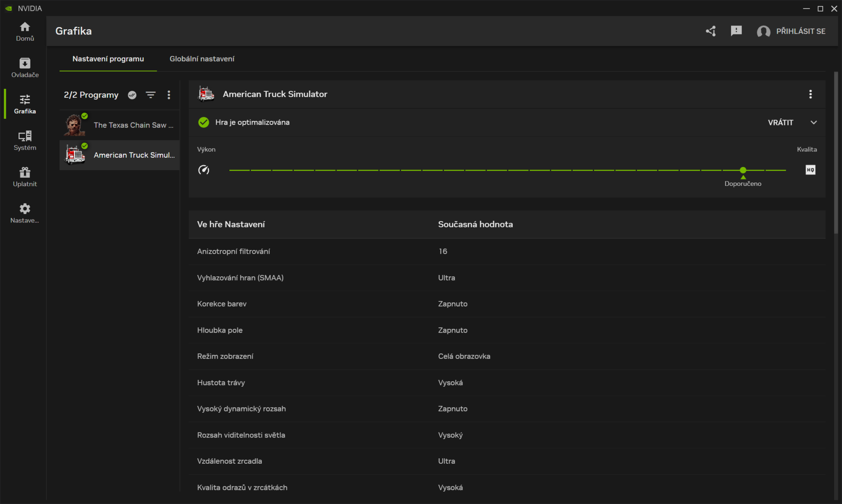Click the HQ quality icon
This screenshot has height=504, width=842.
(810, 170)
